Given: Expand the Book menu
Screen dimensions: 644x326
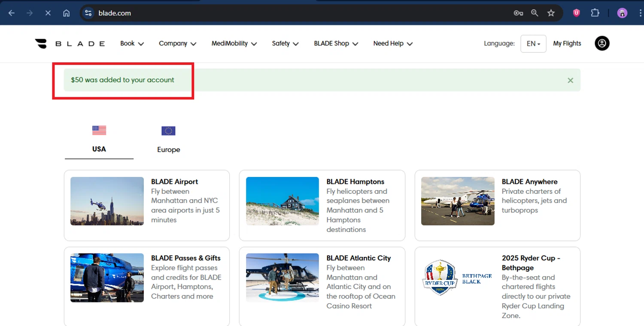Looking at the screenshot, I should pos(132,43).
